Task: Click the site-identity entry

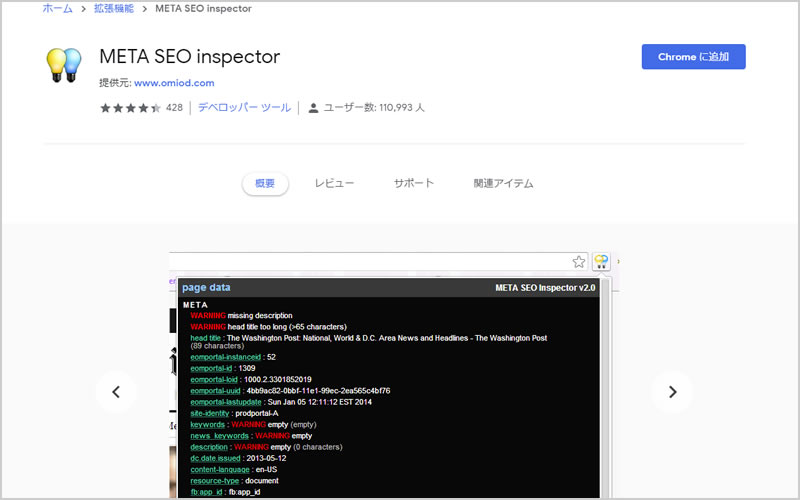Action: coord(234,413)
